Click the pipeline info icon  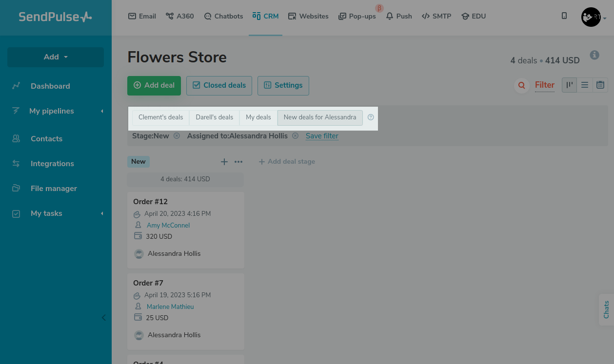pos(594,55)
